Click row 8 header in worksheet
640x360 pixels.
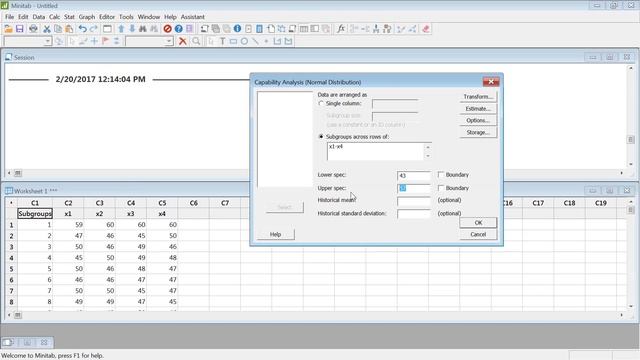pos(11,302)
